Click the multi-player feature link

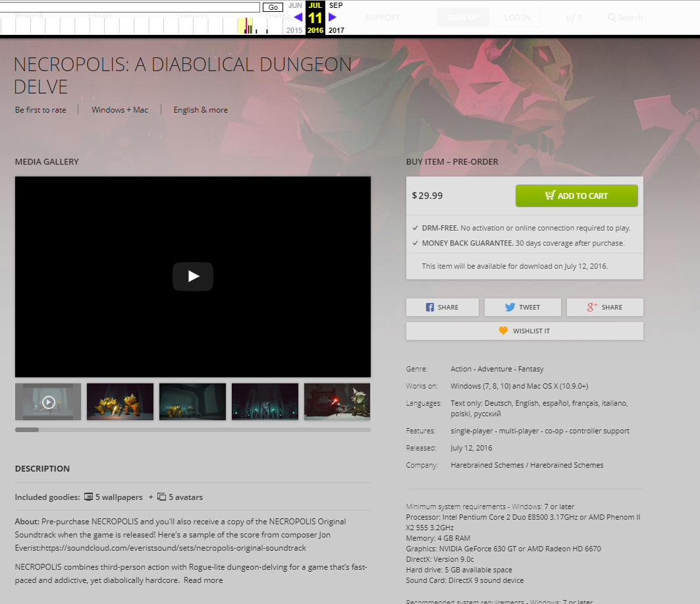[x=518, y=431]
